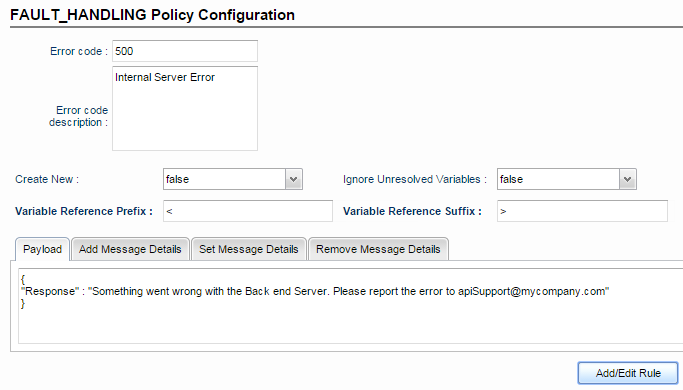The width and height of the screenshot is (683, 390).
Task: Click the Add/Edit Rule button
Action: [628, 373]
